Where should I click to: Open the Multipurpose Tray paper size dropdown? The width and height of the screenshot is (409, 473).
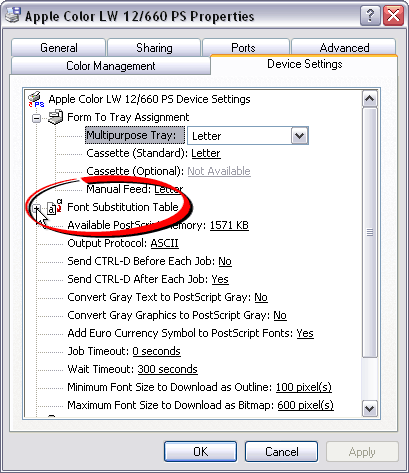pyautogui.click(x=299, y=136)
